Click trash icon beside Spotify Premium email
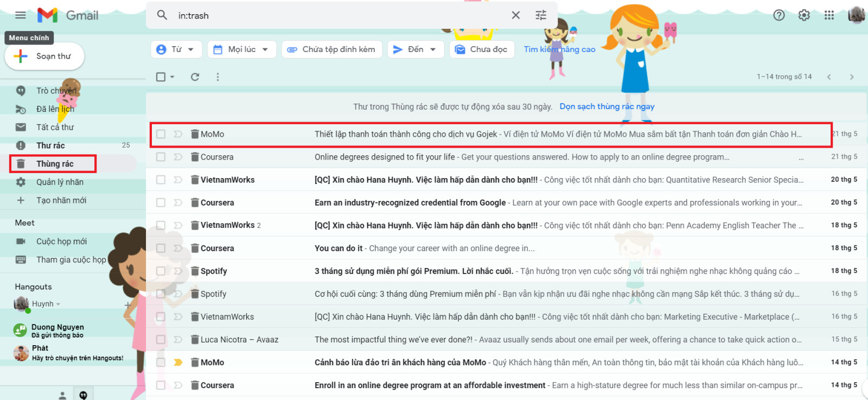The width and height of the screenshot is (868, 400). (195, 271)
